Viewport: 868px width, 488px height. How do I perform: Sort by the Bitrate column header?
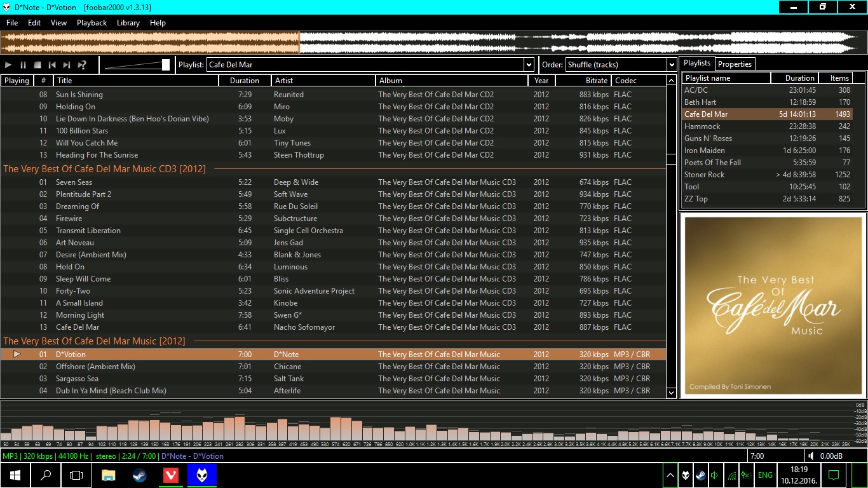(x=583, y=81)
